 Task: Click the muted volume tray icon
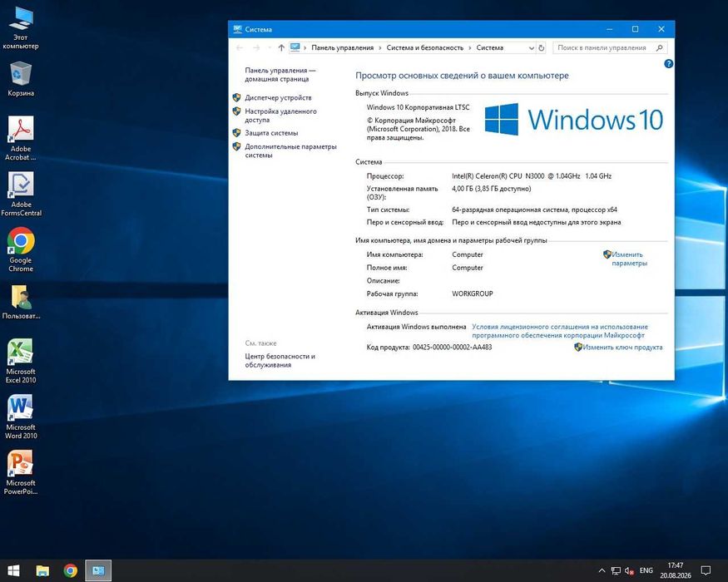pos(629,570)
